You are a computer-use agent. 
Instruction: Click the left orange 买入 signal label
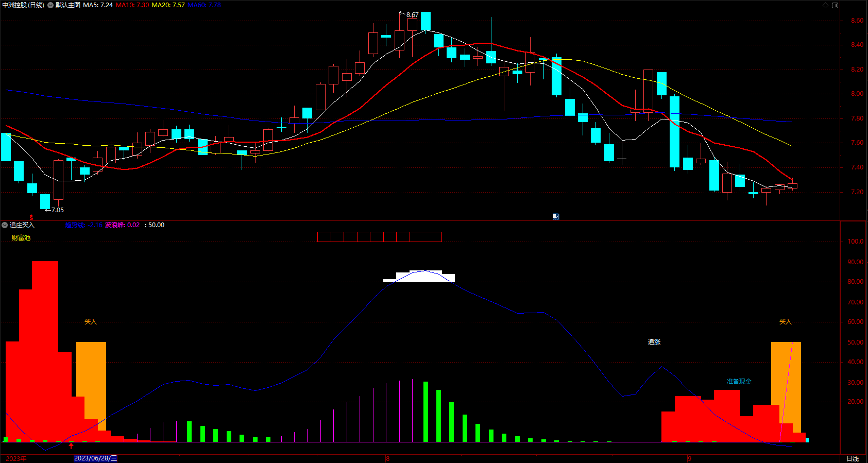tap(91, 322)
